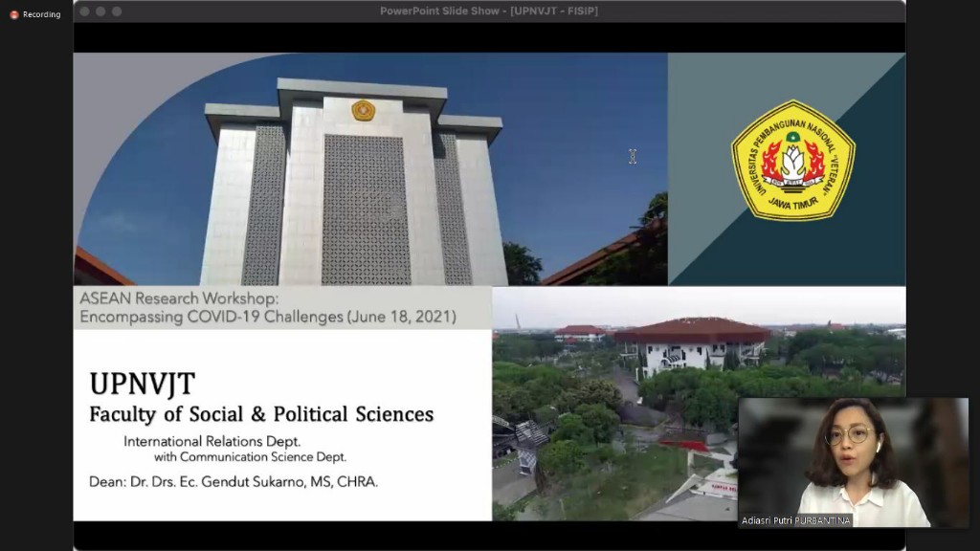Click the aerial campus photo
The image size is (980, 551).
699,404
